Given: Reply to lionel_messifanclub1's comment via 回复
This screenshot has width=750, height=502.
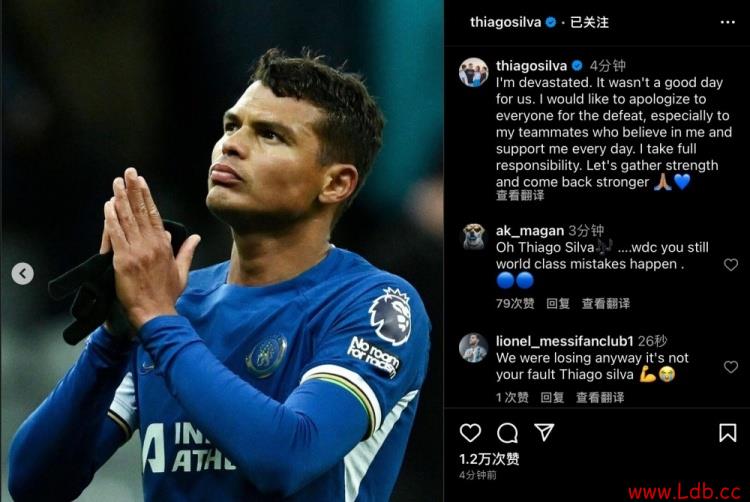Looking at the screenshot, I should [552, 397].
